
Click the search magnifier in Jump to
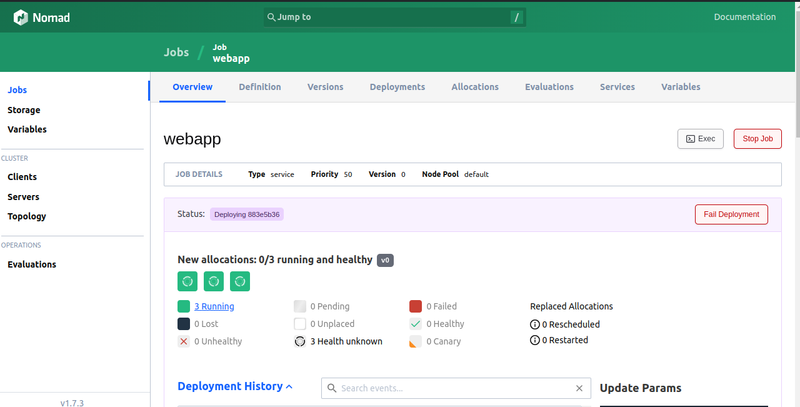coord(271,17)
